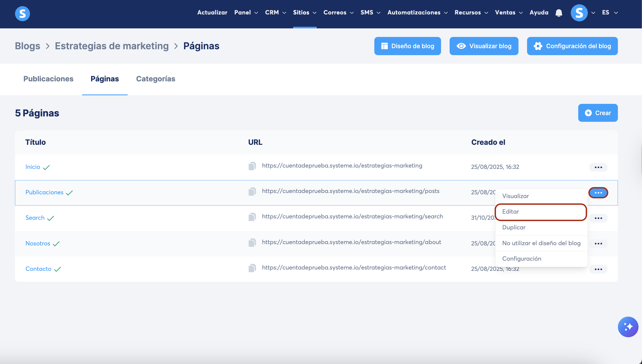
Task: Copy the Inicio page URL icon
Action: (x=252, y=166)
